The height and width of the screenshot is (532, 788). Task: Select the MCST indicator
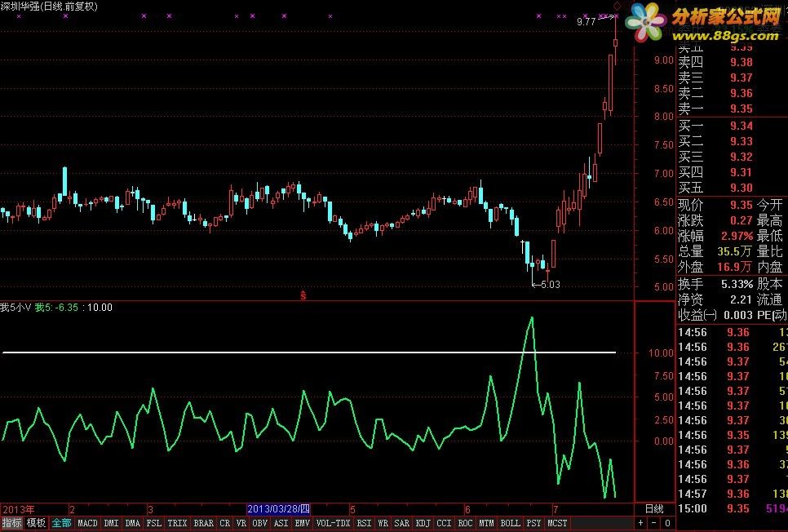click(x=557, y=524)
